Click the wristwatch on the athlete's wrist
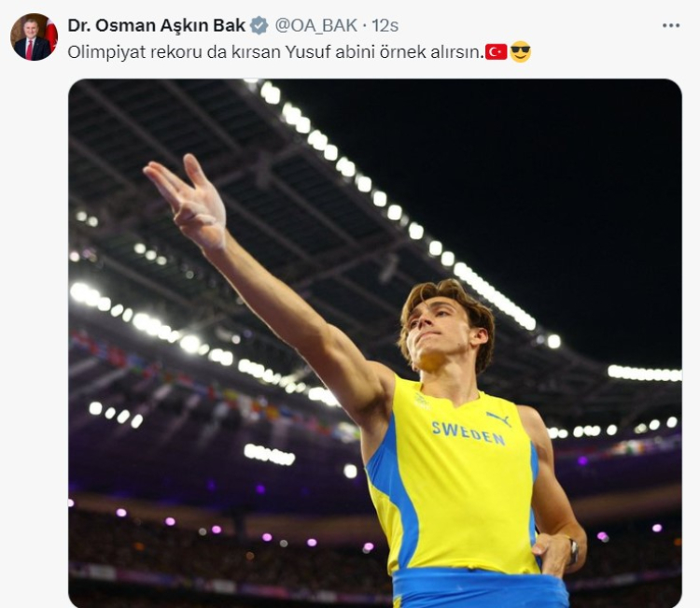Screen dimensions: 700x608 pyautogui.click(x=572, y=550)
